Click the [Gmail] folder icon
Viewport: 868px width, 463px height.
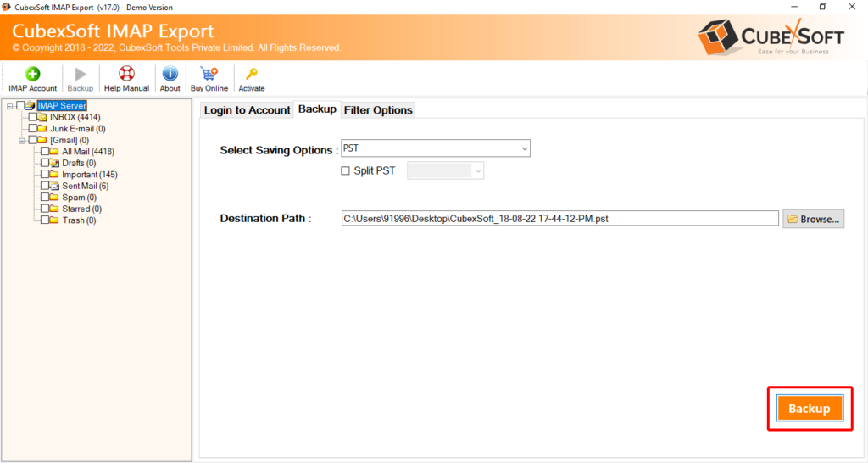[42, 140]
